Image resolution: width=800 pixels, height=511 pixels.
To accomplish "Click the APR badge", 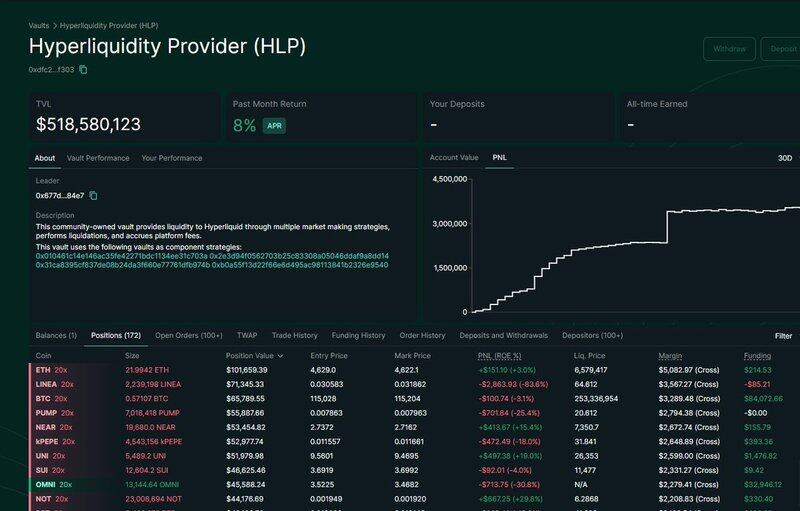I will tap(274, 126).
